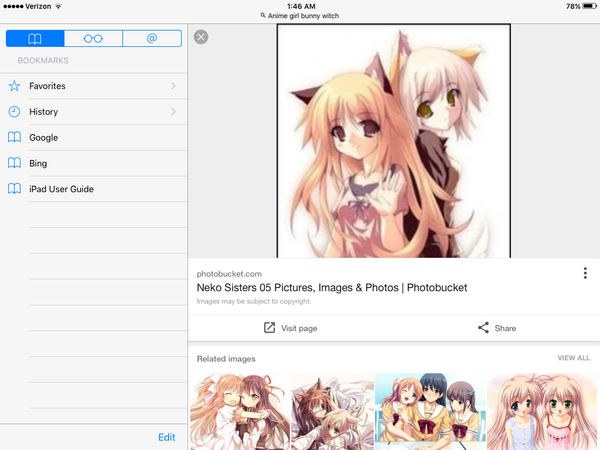Close the image preview with the X button
Viewport: 600px width, 450px height.
[x=201, y=37]
